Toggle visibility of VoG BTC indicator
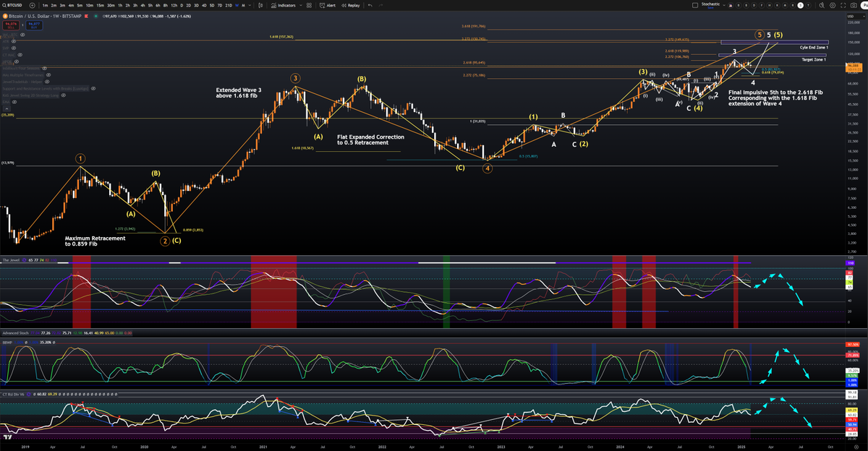 point(22,35)
